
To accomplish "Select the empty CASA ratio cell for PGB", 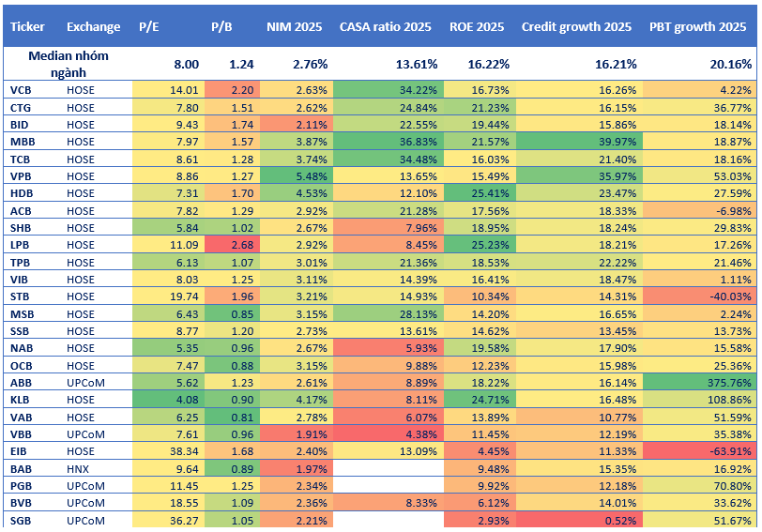I will point(386,486).
